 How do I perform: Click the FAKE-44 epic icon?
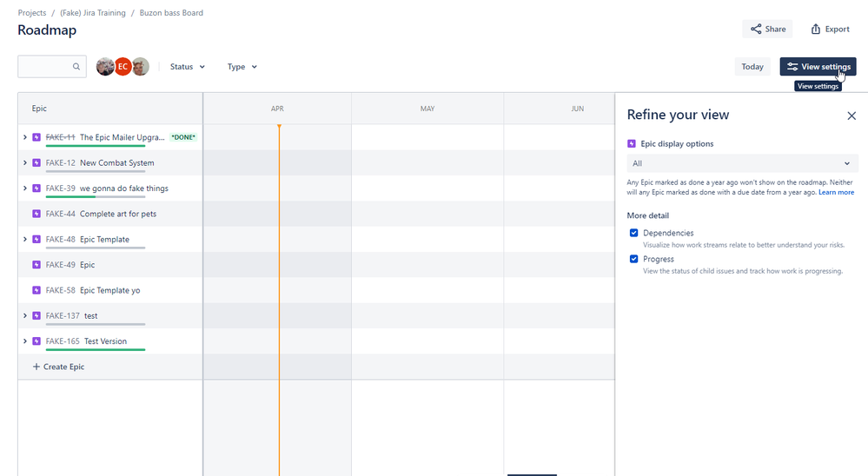point(36,214)
